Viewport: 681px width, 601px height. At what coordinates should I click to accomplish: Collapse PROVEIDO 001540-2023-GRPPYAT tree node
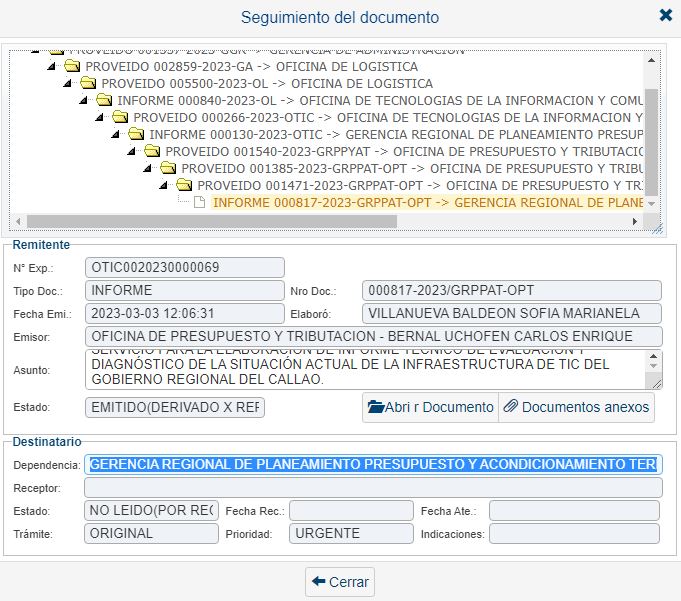click(x=132, y=151)
